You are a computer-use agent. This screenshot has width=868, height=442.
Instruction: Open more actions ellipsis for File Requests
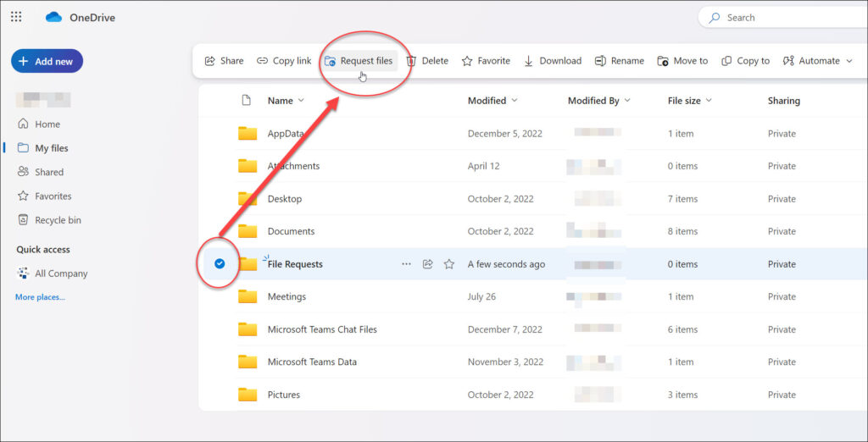coord(406,264)
